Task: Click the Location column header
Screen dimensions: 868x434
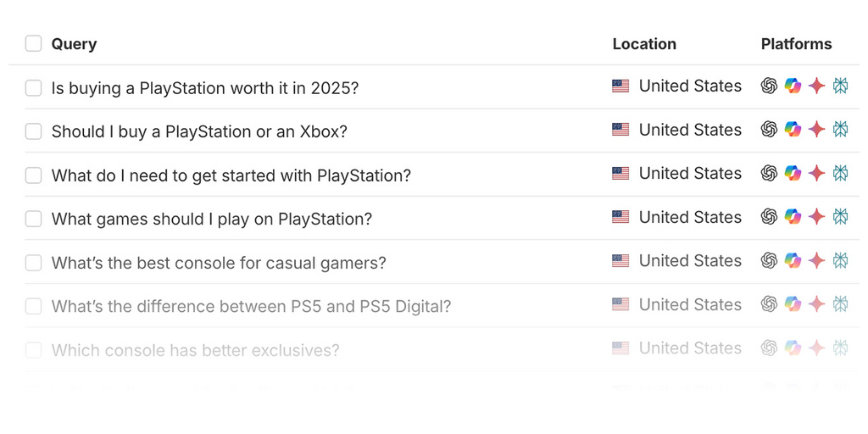Action: [x=644, y=44]
